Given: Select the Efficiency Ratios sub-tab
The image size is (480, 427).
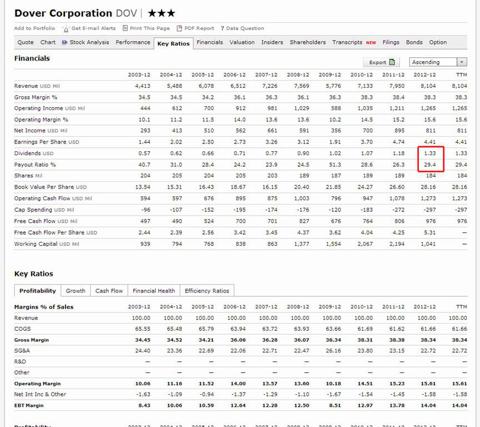Looking at the screenshot, I should 207,291.
